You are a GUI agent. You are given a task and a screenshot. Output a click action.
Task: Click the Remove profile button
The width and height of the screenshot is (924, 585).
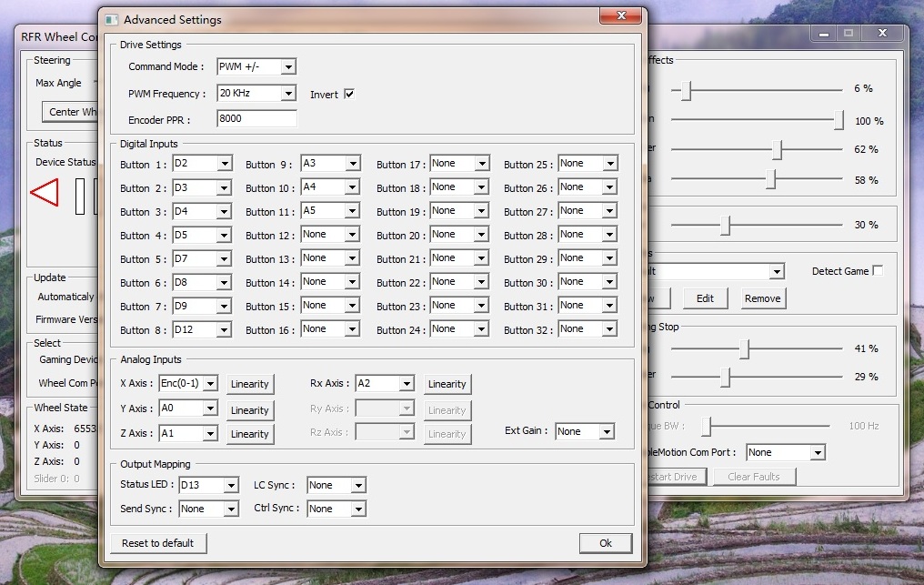pos(762,298)
